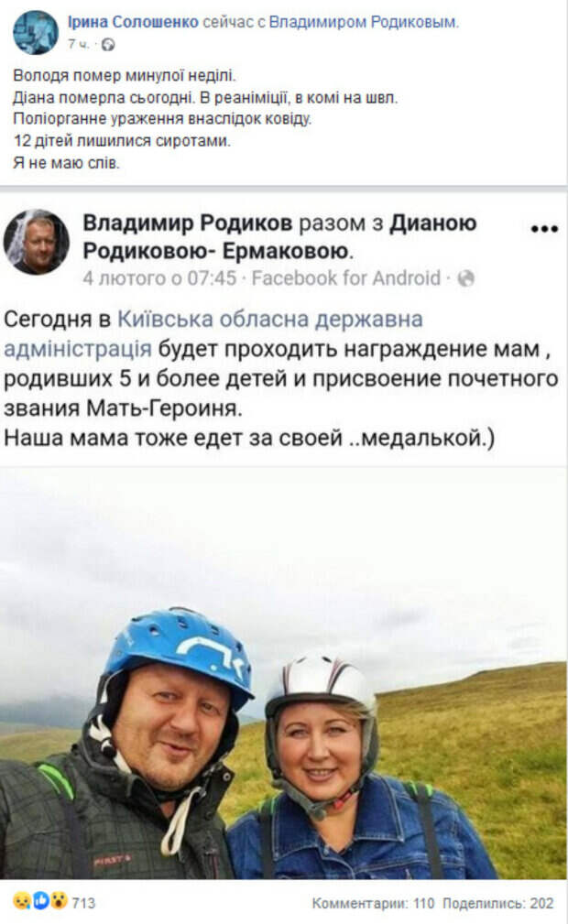Click the blue like reaction icon
This screenshot has height=924, width=568.
pyautogui.click(x=40, y=902)
